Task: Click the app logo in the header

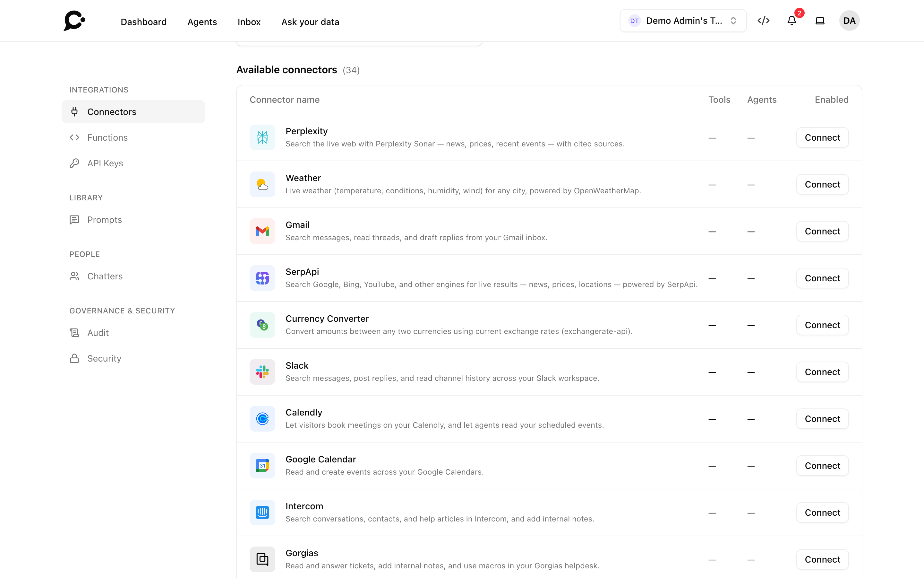Action: pyautogui.click(x=74, y=21)
